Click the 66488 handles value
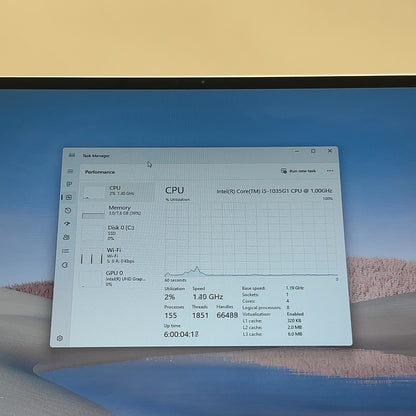 (227, 315)
